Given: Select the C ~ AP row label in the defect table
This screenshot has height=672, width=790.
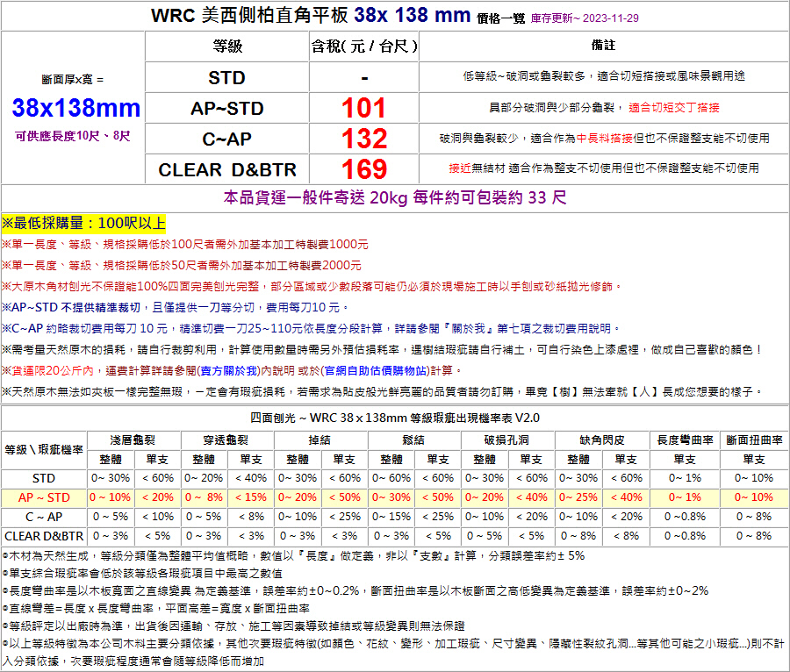Looking at the screenshot, I should (x=44, y=517).
